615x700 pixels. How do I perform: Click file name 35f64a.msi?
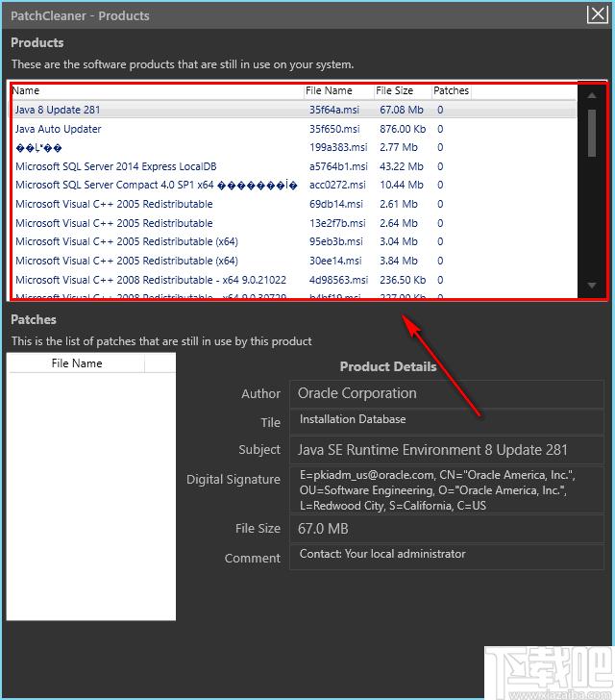(x=334, y=110)
